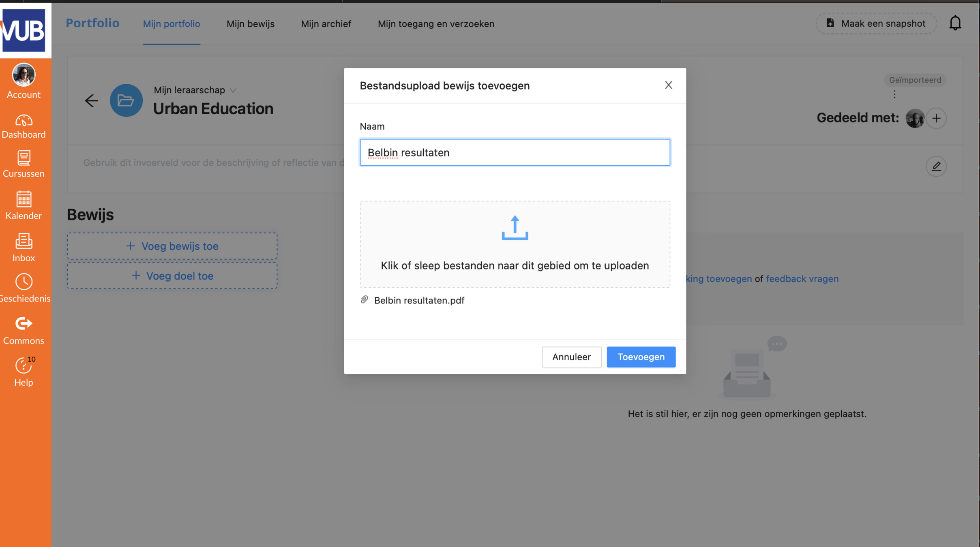Click the Annuleer button

[x=571, y=357]
